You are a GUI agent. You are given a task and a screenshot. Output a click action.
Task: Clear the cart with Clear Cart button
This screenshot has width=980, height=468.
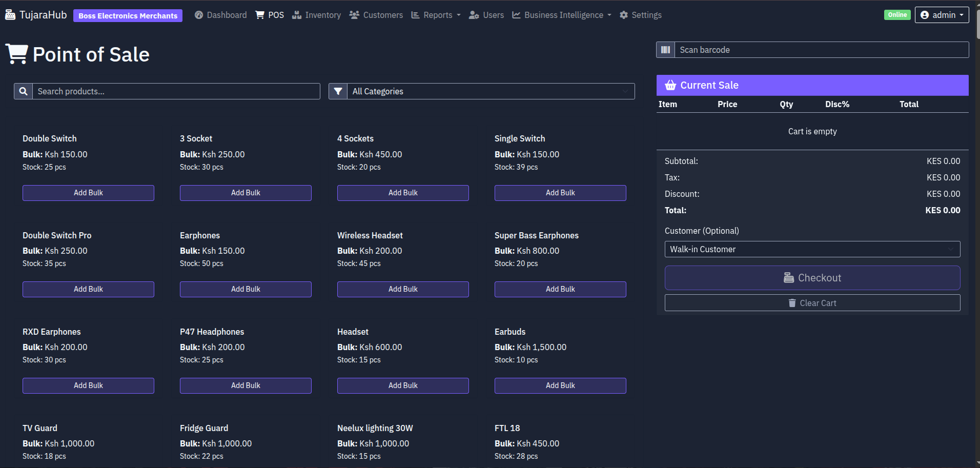812,303
